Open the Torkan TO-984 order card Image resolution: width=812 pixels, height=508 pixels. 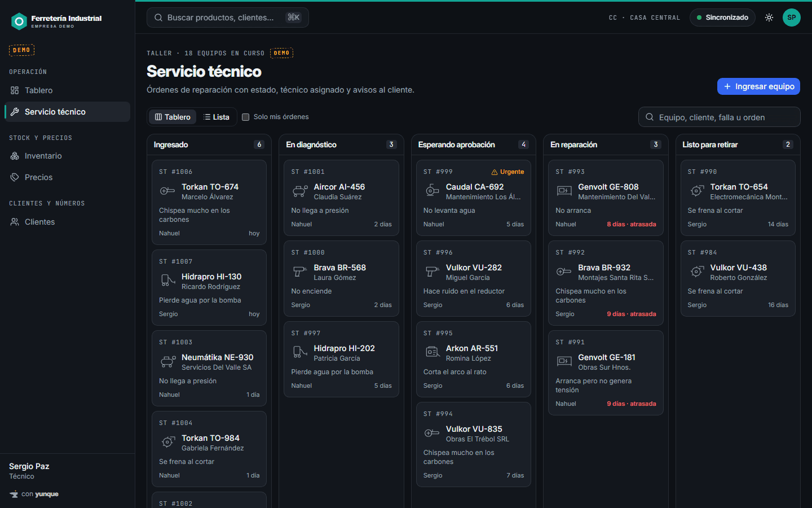pyautogui.click(x=209, y=449)
